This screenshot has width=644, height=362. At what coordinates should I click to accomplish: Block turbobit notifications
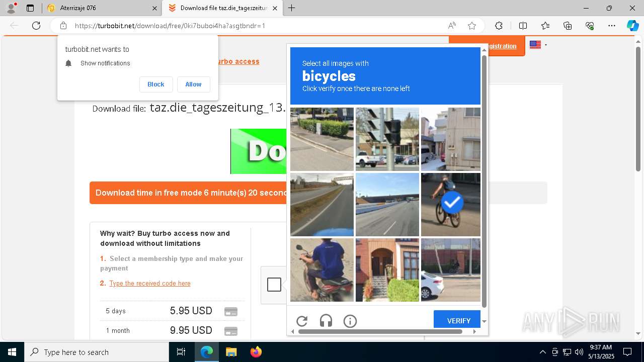(156, 84)
